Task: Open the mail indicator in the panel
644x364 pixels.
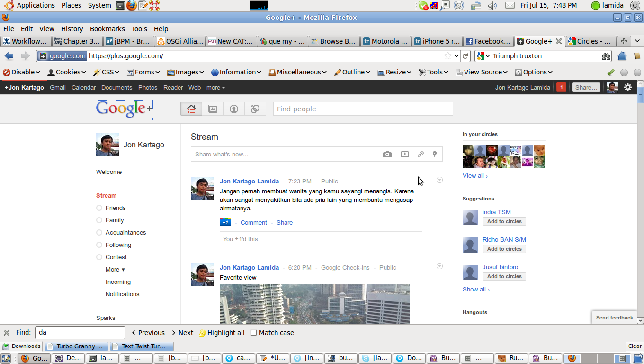Action: 510,6
